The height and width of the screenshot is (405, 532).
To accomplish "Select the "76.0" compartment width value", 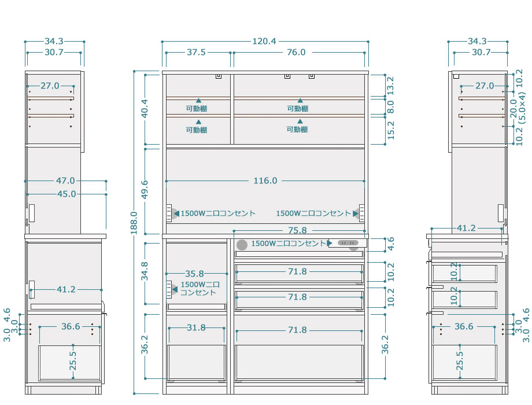I will [x=296, y=52].
